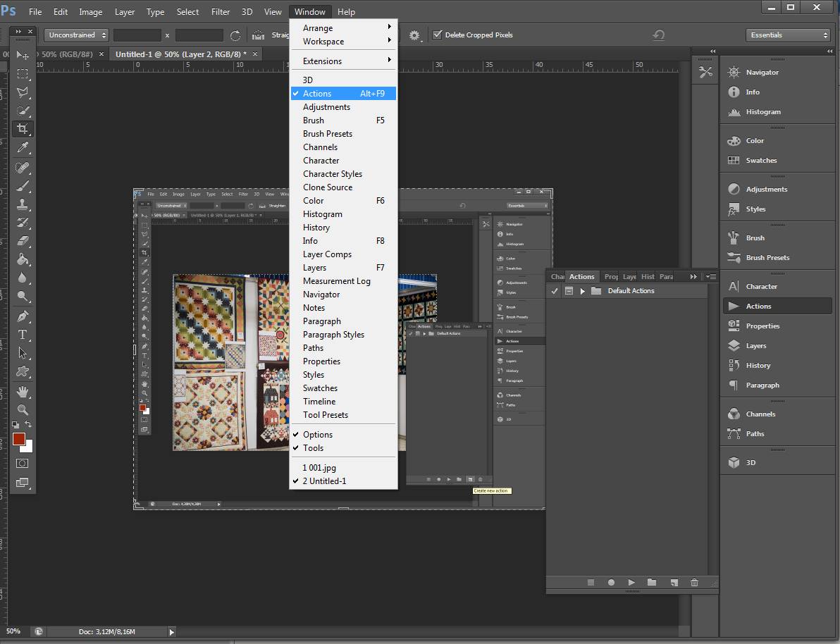Open the Workspace submenu
This screenshot has width=840, height=644.
coord(343,42)
